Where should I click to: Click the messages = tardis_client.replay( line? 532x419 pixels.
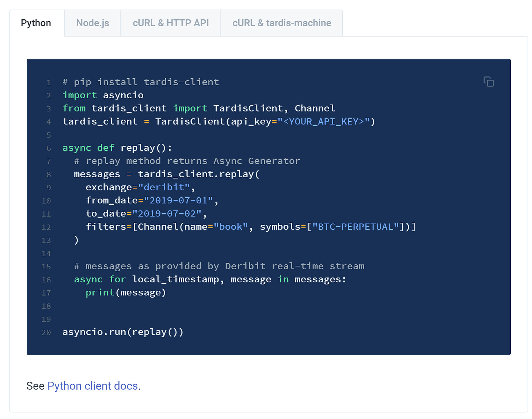coord(167,174)
